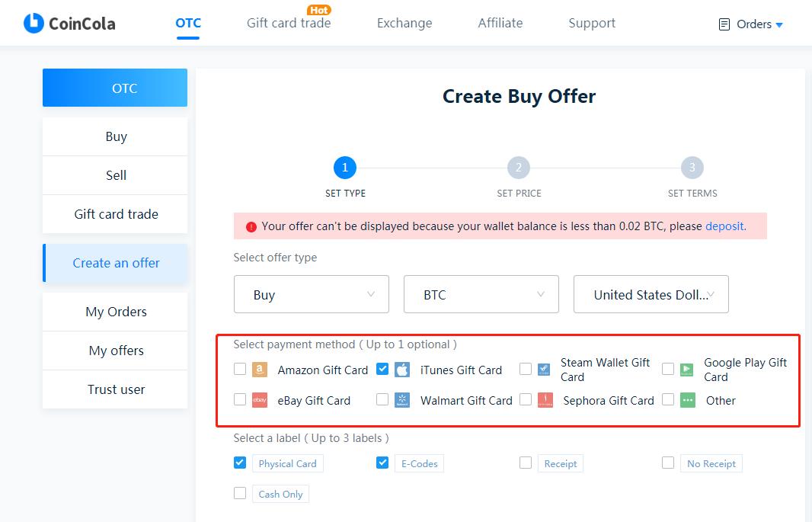This screenshot has width=812, height=522.
Task: Click the No Receipt label tag
Action: pos(711,464)
